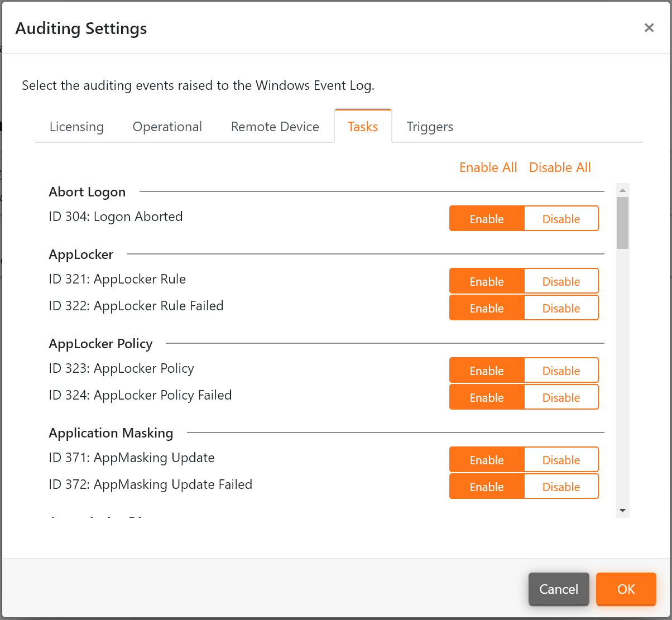Screen dimensions: 672x620
Task: Open the Operational tab
Action: tap(167, 127)
